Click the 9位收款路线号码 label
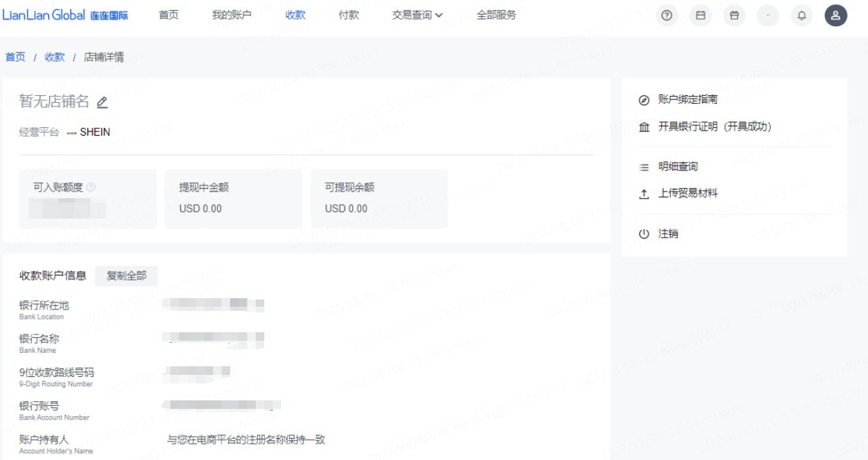Image resolution: width=868 pixels, height=460 pixels. coord(57,373)
